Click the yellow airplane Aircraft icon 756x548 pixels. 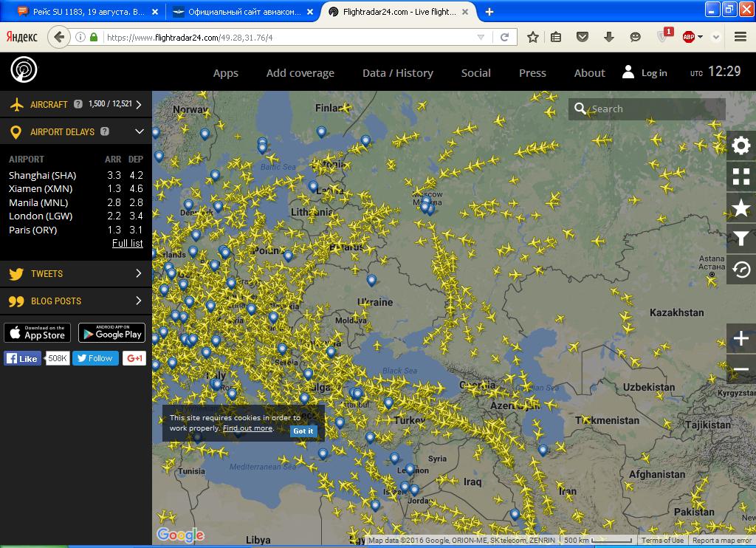click(17, 104)
